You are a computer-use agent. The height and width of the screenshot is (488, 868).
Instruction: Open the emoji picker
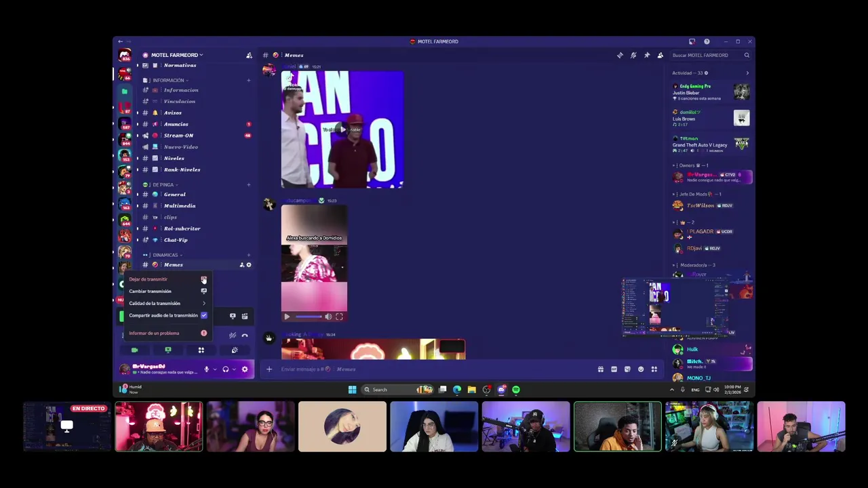point(641,369)
